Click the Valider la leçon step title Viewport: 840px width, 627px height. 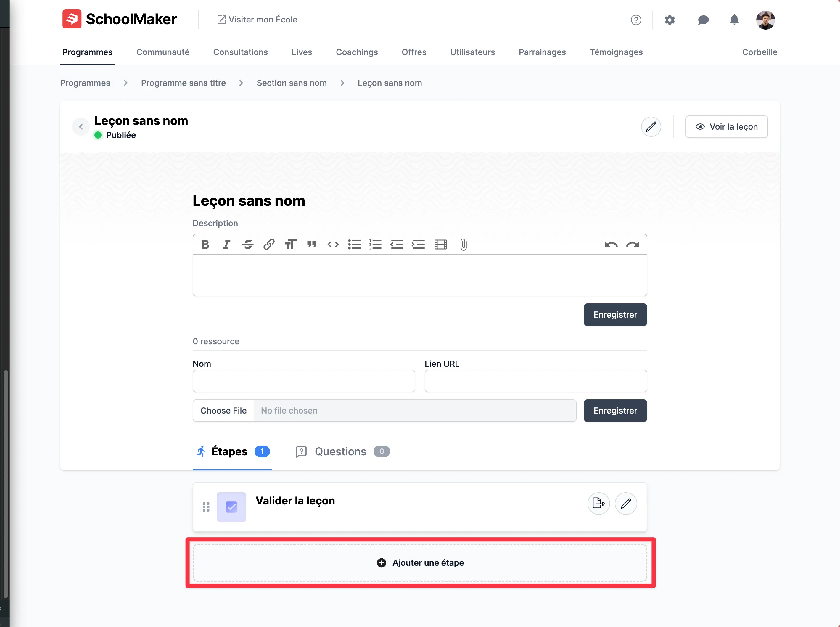tap(295, 501)
